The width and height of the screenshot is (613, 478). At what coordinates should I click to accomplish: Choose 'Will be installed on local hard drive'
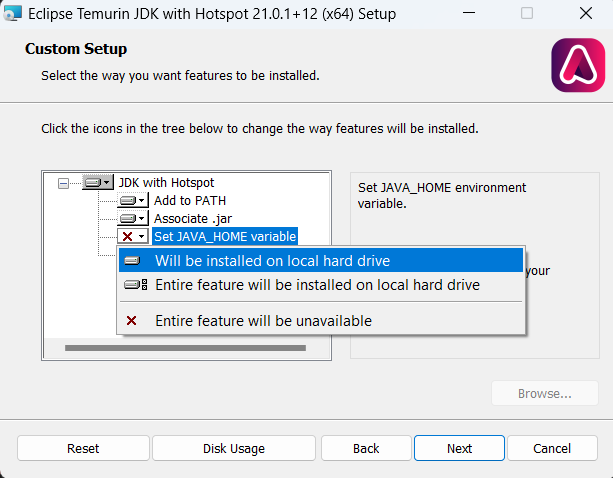click(x=321, y=260)
